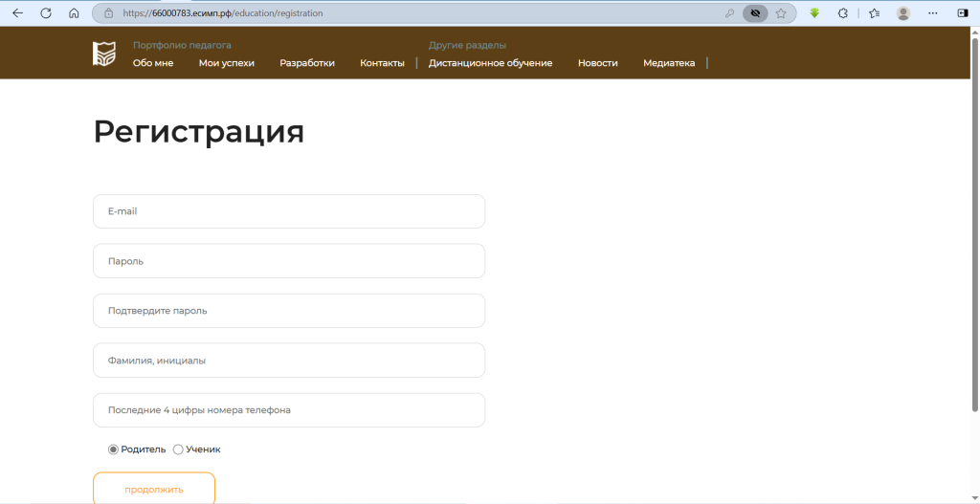The image size is (980, 504).
Task: Open the green download extension icon
Action: pos(814,13)
